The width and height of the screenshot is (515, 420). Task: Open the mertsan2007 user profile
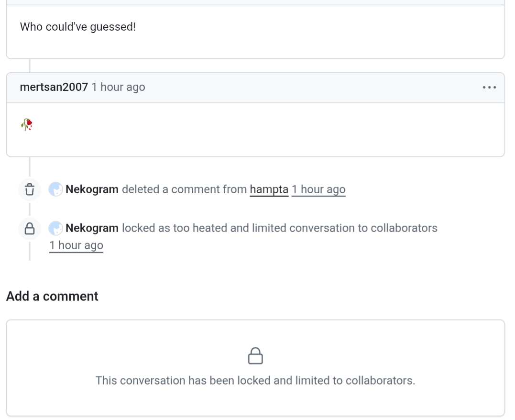coord(54,87)
